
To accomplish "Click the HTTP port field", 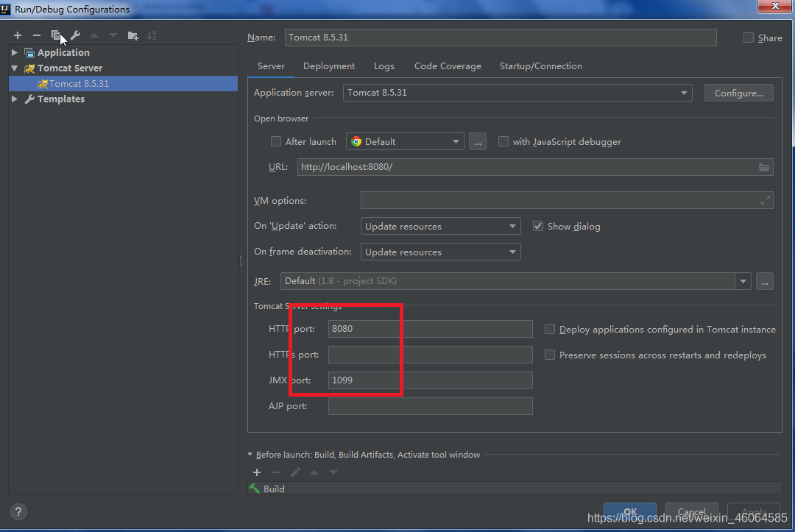I will coord(431,329).
